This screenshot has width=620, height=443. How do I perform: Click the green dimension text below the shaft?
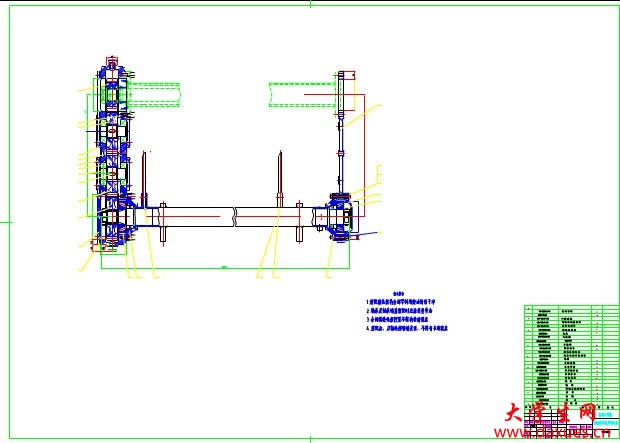tap(226, 266)
